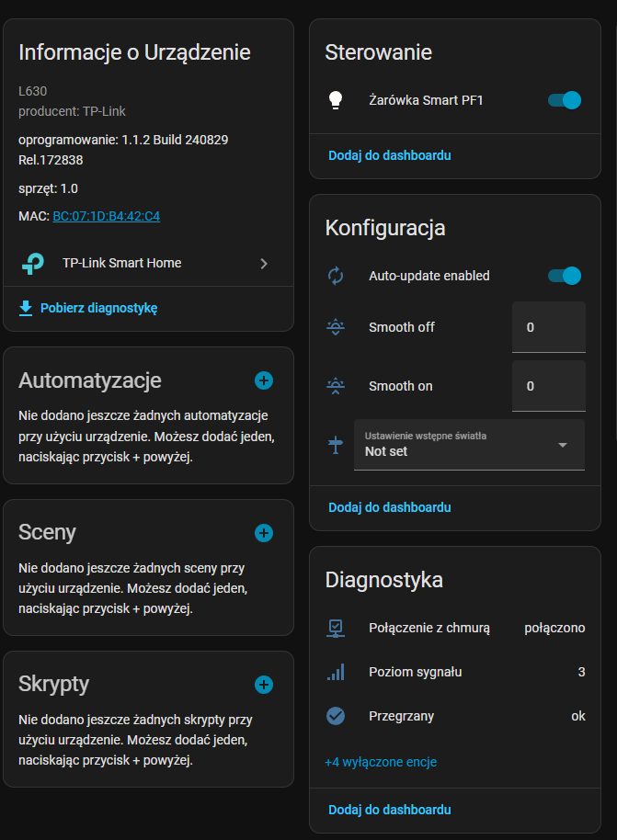The width and height of the screenshot is (617, 840).
Task: Click Dodaj do dashboardu in Diagnostyka card
Action: [x=390, y=810]
